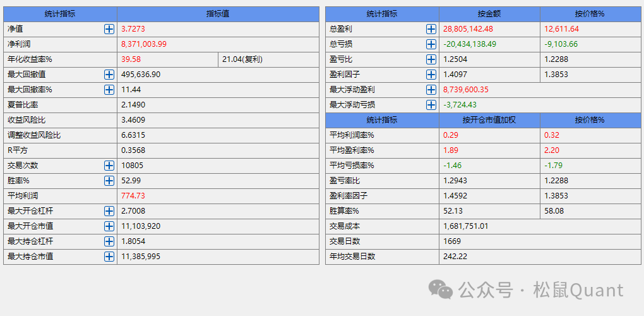Open the plus icon next to 盈亏比
The width and height of the screenshot is (644, 316).
[431, 59]
